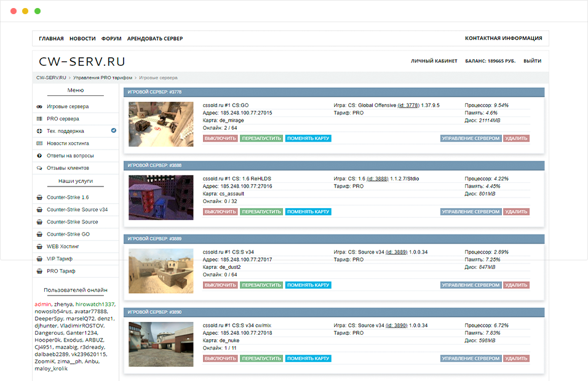The image size is (588, 381).
Task: Click the server icon next to PRO сервера
Action: click(40, 119)
